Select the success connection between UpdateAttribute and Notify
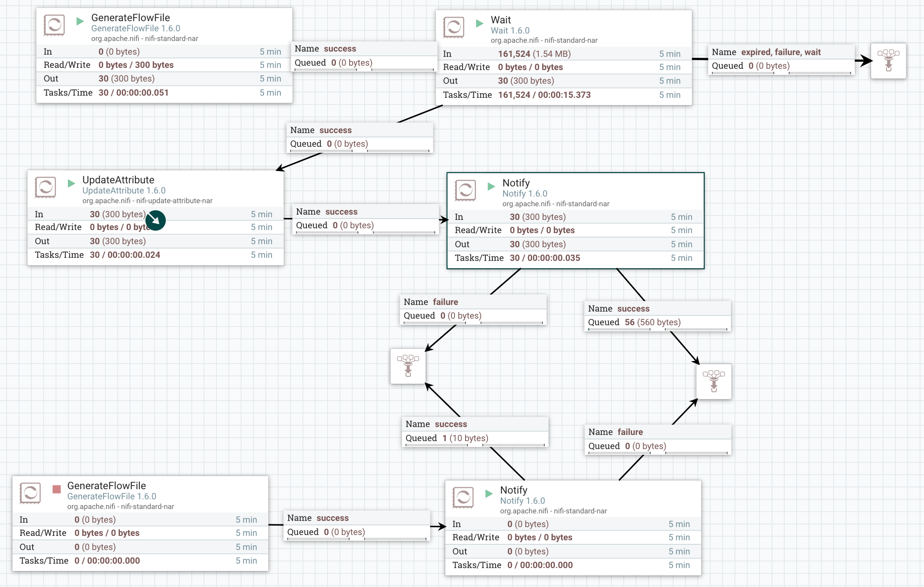This screenshot has width=924, height=587. pyautogui.click(x=365, y=218)
